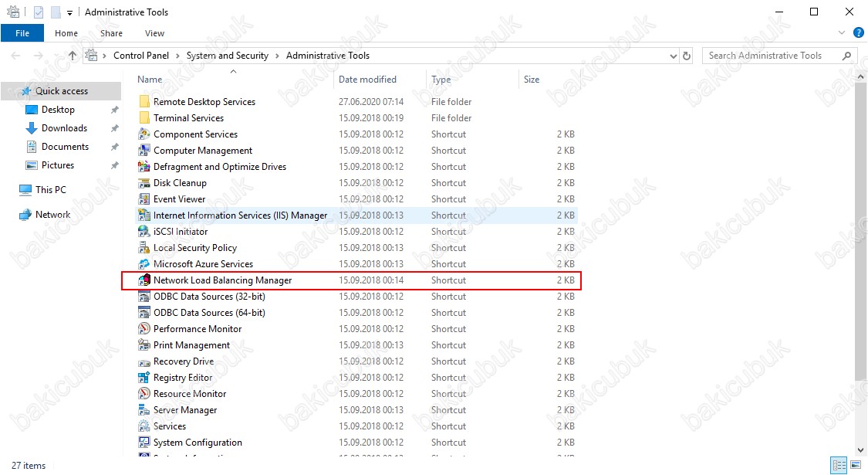Select the Services gear icon
The height and width of the screenshot is (475, 868).
pos(144,426)
